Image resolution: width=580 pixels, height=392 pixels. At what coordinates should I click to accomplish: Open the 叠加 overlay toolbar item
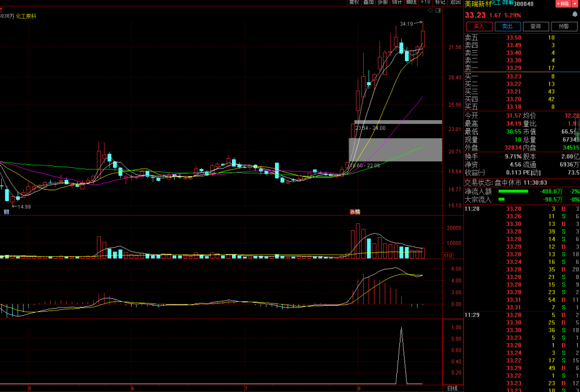coord(369,2)
